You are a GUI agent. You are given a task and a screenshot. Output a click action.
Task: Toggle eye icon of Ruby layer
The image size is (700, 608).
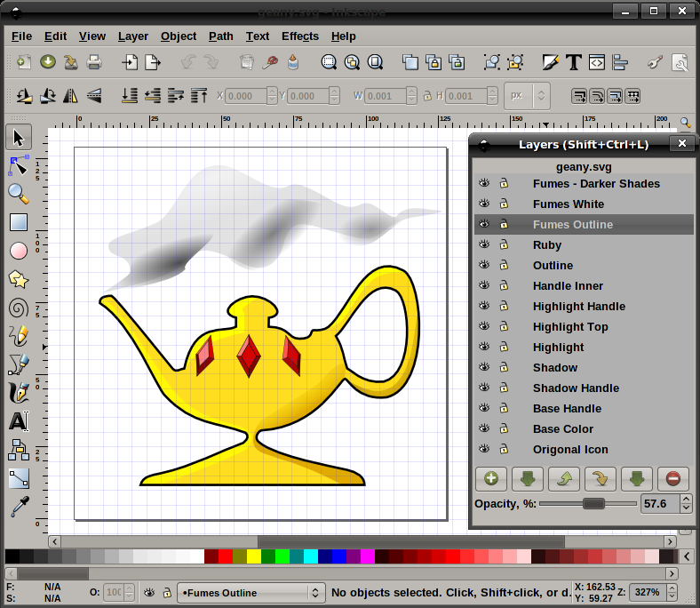484,244
